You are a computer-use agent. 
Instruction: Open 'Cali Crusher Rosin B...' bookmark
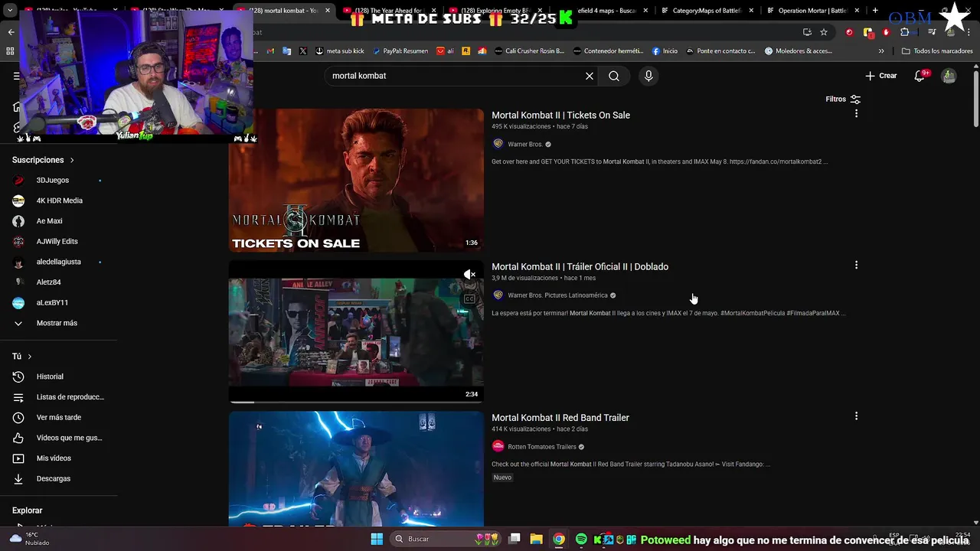coord(529,51)
